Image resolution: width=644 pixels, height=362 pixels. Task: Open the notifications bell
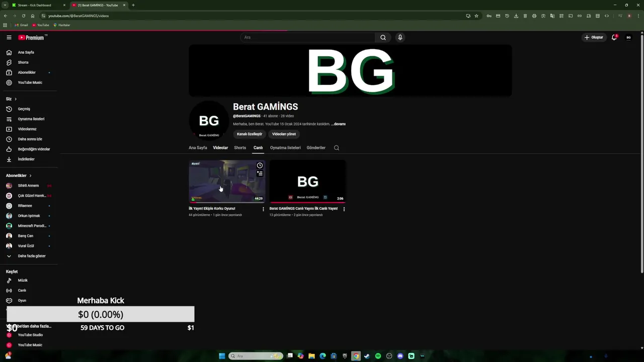click(x=614, y=37)
